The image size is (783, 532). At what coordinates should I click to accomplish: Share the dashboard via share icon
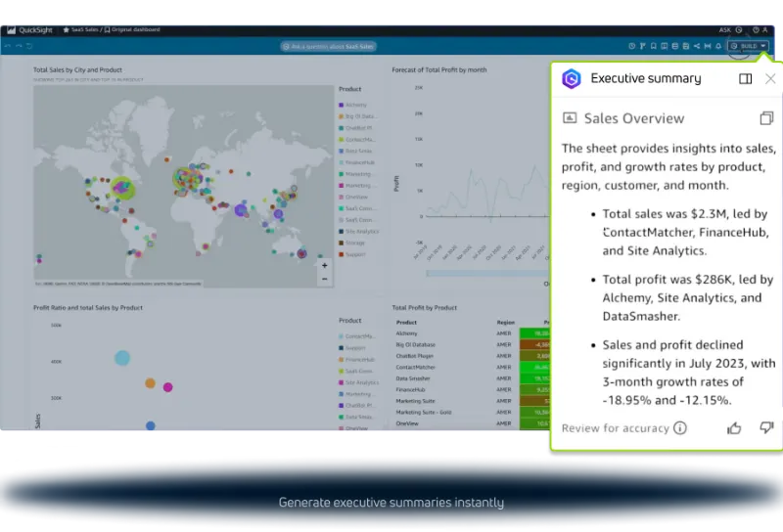coord(697,46)
